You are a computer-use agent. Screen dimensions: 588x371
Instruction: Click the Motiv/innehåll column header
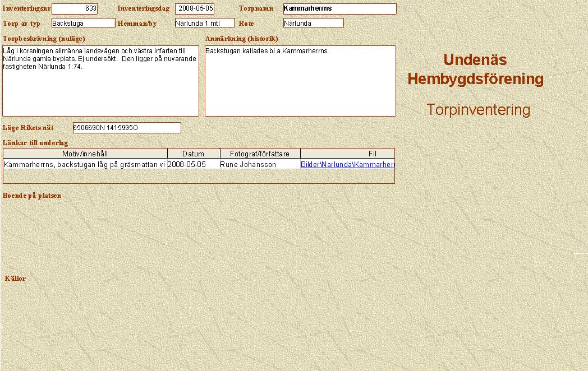pyautogui.click(x=85, y=154)
